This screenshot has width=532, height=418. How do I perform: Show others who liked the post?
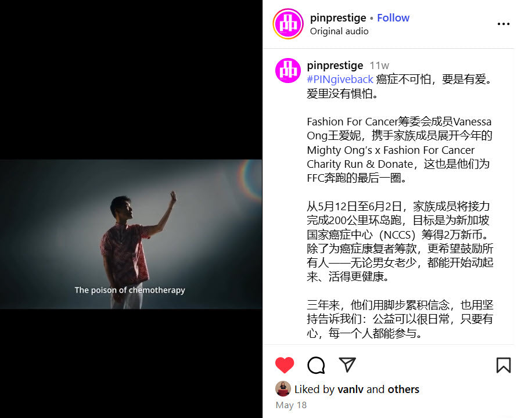coord(404,389)
